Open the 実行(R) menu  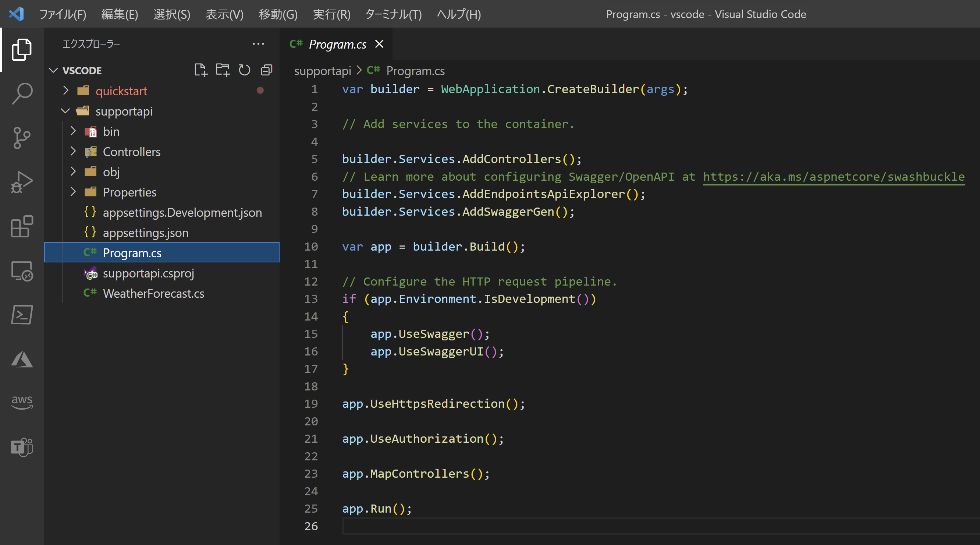(x=332, y=14)
